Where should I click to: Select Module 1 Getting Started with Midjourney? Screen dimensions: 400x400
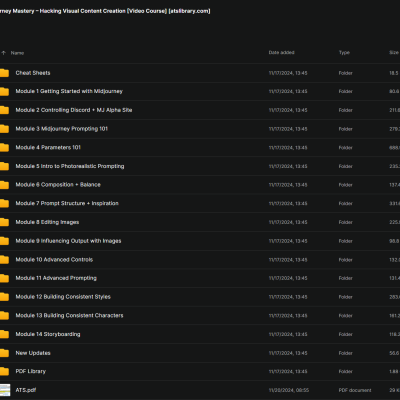[69, 91]
